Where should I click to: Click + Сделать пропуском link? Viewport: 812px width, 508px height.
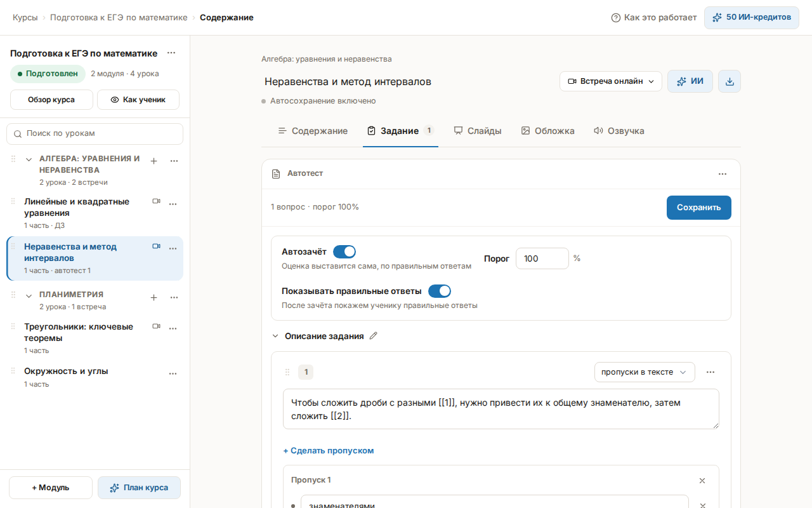click(x=329, y=451)
